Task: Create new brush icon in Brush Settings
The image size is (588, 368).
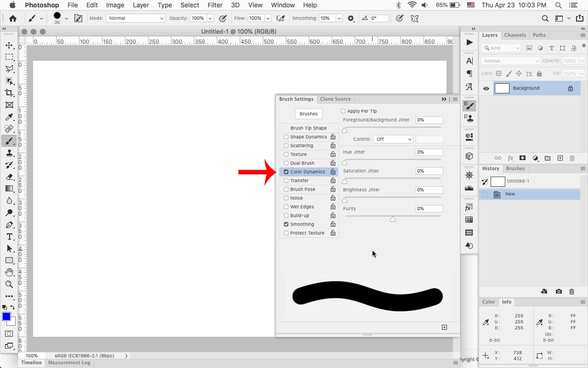Action: tap(444, 327)
